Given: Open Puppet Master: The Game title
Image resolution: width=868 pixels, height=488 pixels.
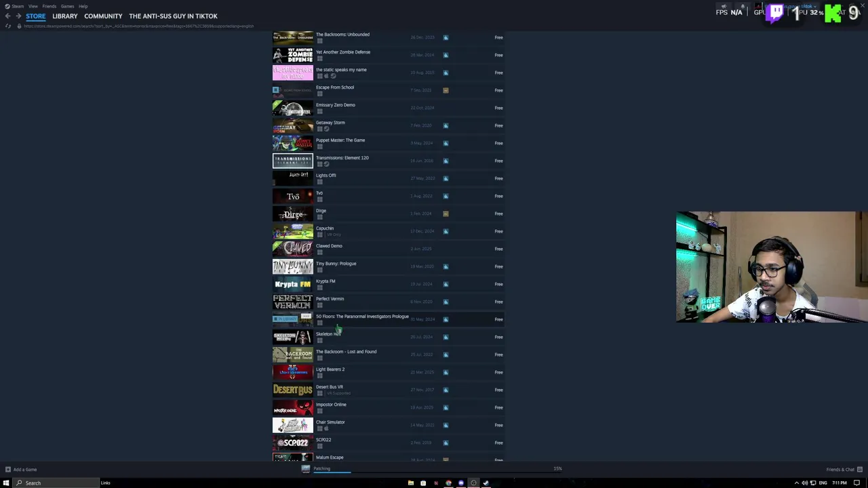Looking at the screenshot, I should point(340,140).
